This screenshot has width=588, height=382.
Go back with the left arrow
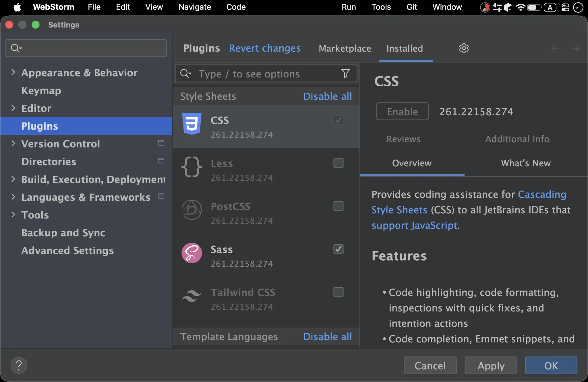click(x=556, y=48)
